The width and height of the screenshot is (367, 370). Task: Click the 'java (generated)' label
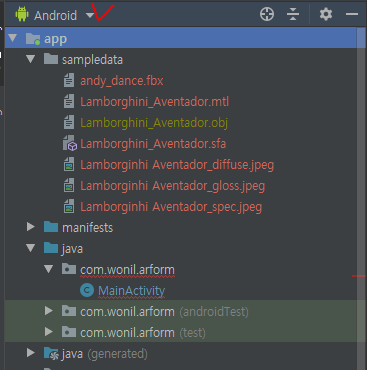point(105,354)
